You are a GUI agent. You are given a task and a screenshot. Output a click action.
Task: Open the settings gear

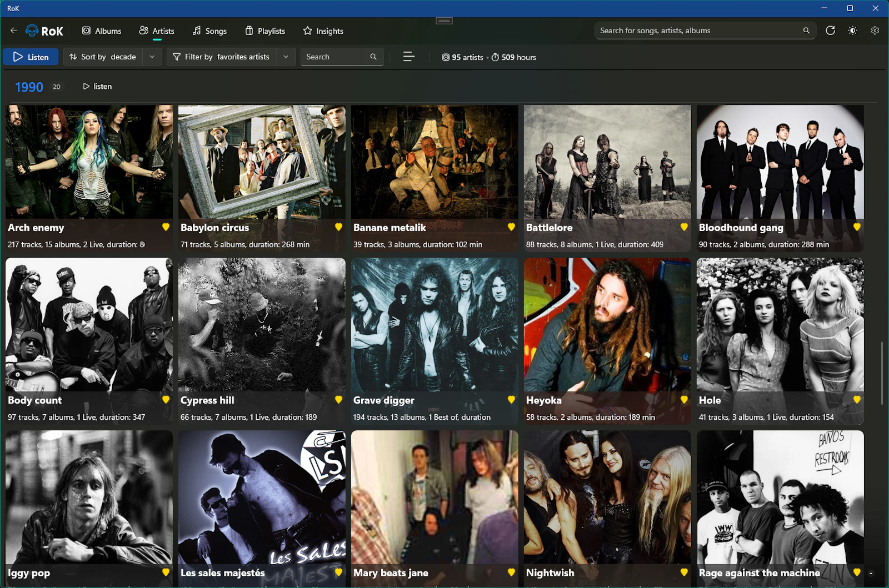point(875,31)
